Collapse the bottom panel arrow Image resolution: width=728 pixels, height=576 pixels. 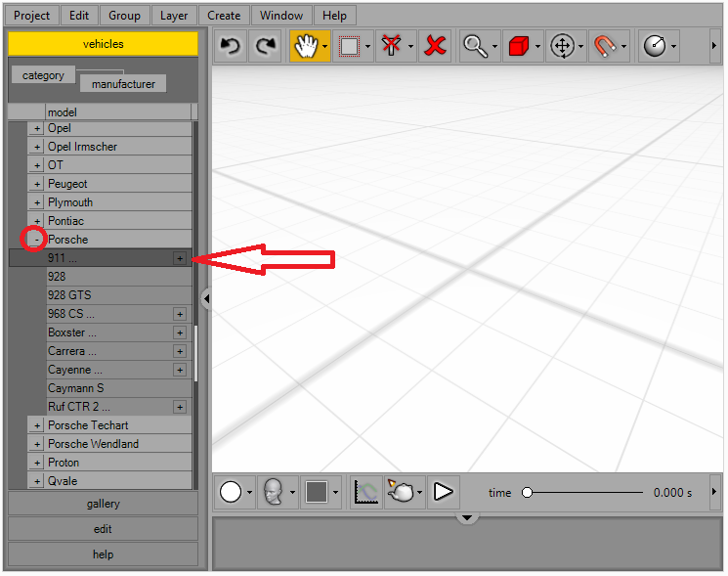467,517
